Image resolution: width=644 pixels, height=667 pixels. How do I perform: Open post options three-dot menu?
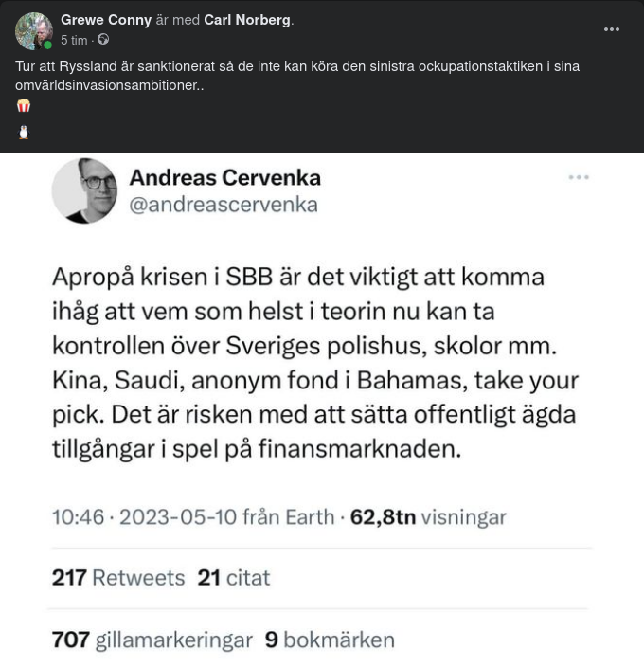[x=612, y=29]
